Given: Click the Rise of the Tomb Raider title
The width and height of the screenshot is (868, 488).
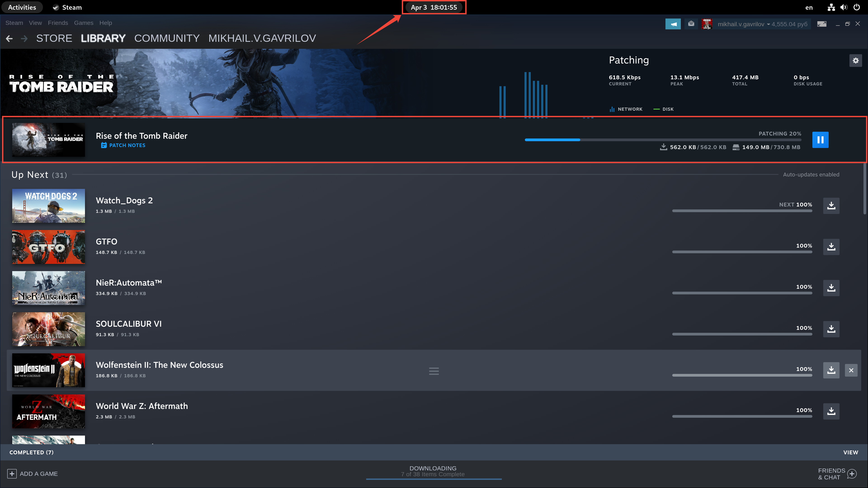Looking at the screenshot, I should point(142,136).
